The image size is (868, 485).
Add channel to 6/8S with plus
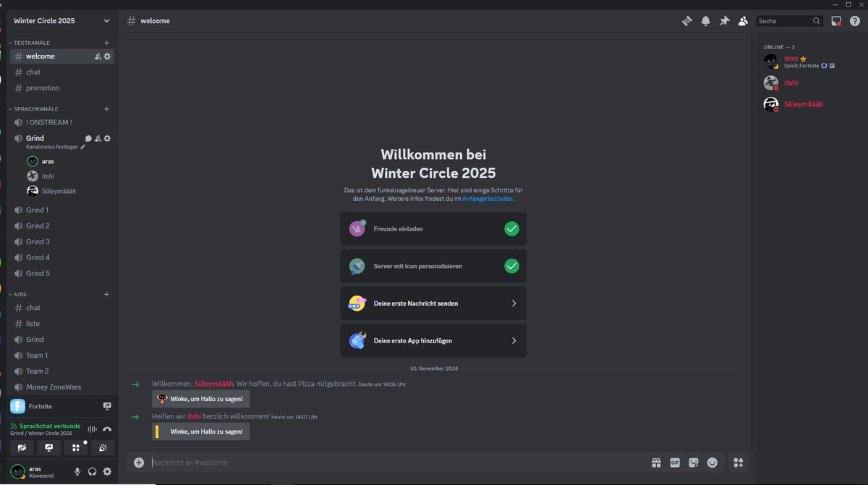(x=106, y=295)
